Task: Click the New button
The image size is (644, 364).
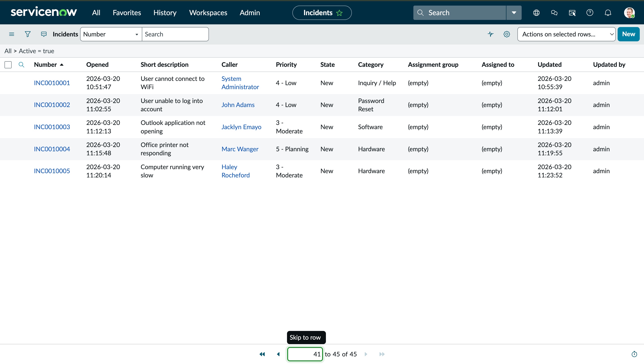Action: pyautogui.click(x=628, y=34)
